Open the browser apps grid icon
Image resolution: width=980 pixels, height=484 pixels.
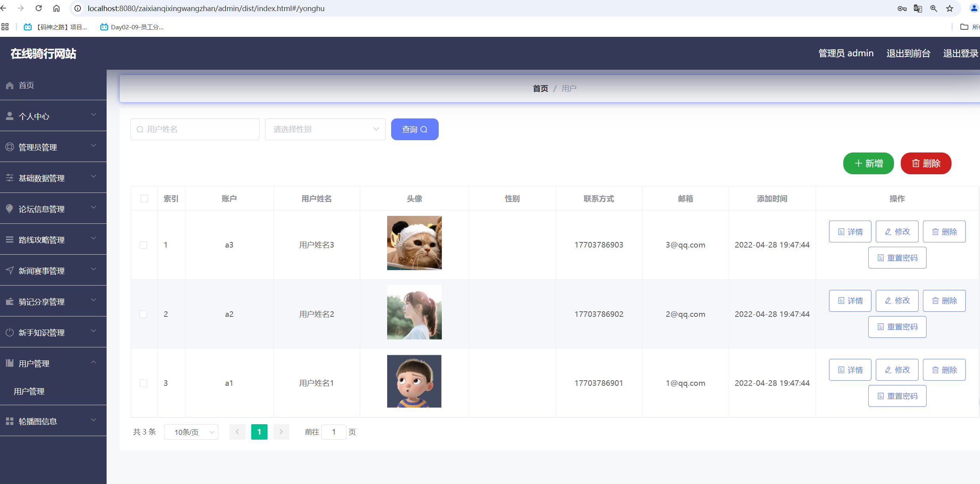[x=5, y=27]
